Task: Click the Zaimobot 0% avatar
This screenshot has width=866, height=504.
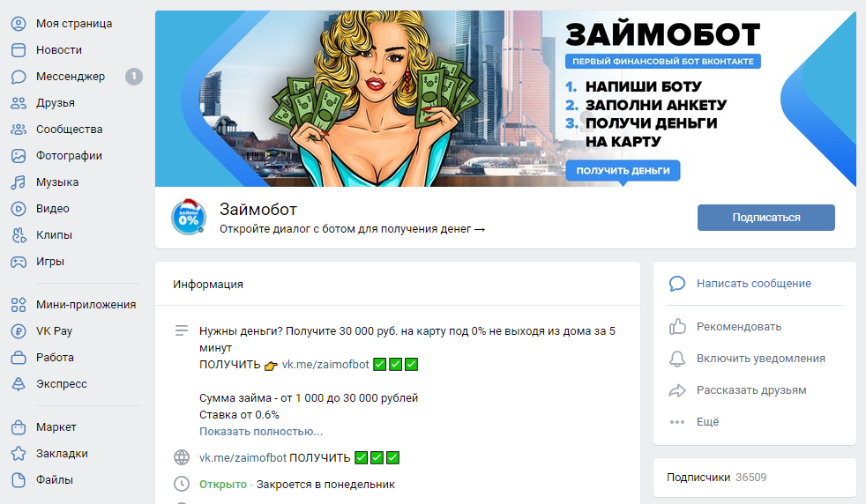Action: (189, 218)
